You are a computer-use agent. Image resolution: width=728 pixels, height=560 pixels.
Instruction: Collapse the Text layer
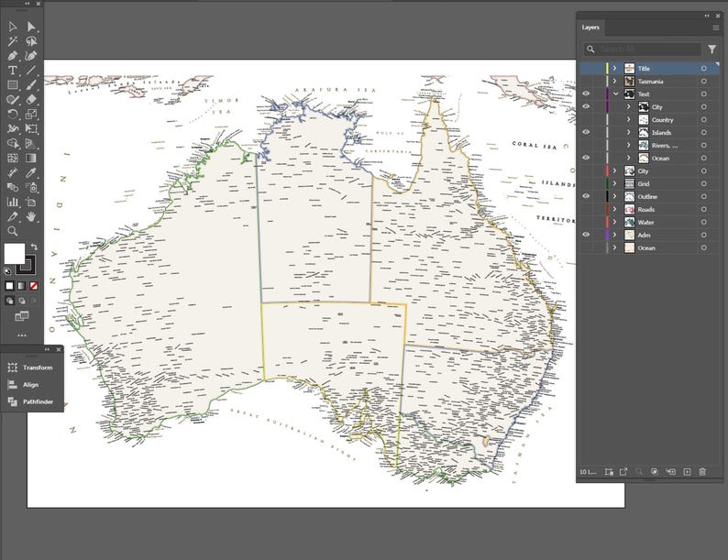[615, 93]
